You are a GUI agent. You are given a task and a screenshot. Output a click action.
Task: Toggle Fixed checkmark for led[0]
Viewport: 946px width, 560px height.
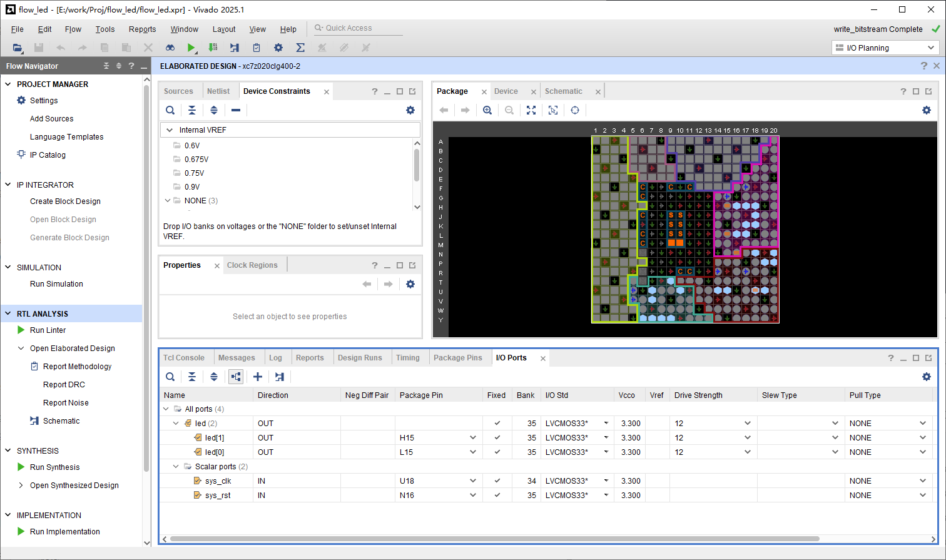[497, 452]
